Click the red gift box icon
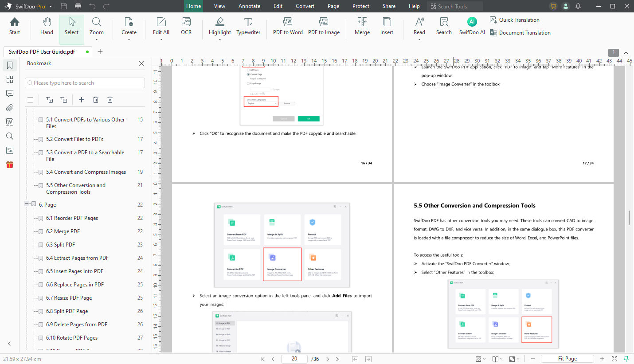The width and height of the screenshot is (634, 364). pos(10,164)
